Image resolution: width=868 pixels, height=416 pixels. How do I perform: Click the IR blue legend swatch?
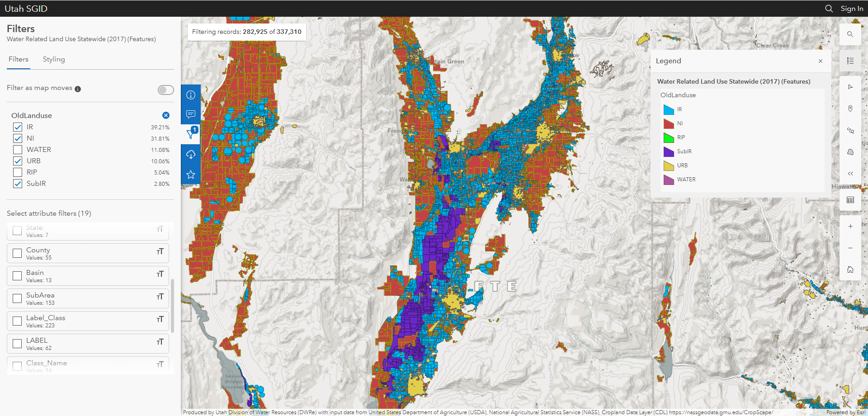(669, 109)
